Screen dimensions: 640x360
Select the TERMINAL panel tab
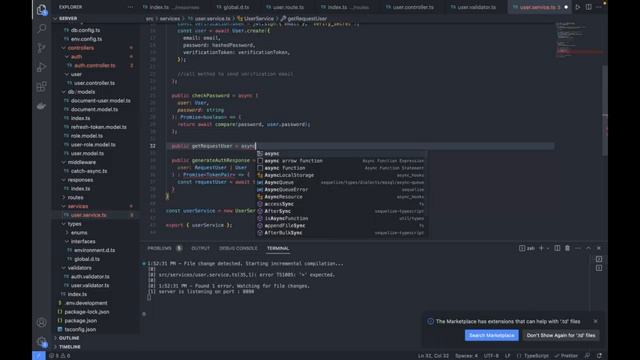[278, 248]
